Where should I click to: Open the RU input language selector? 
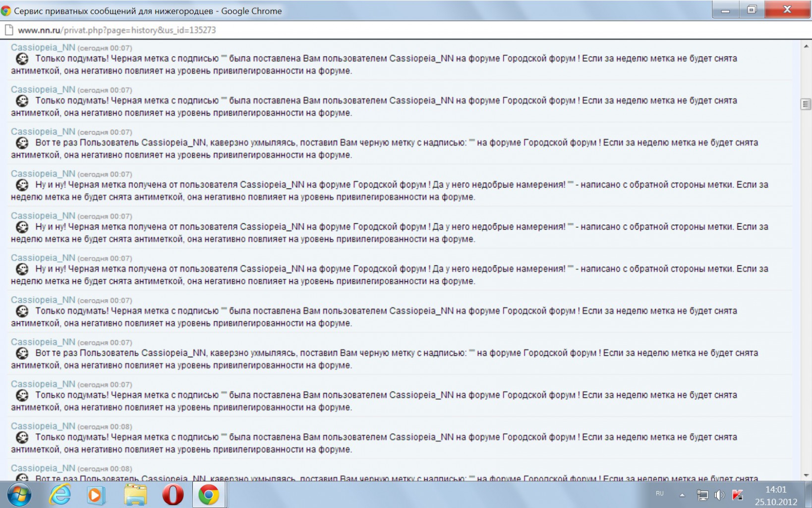click(x=659, y=494)
